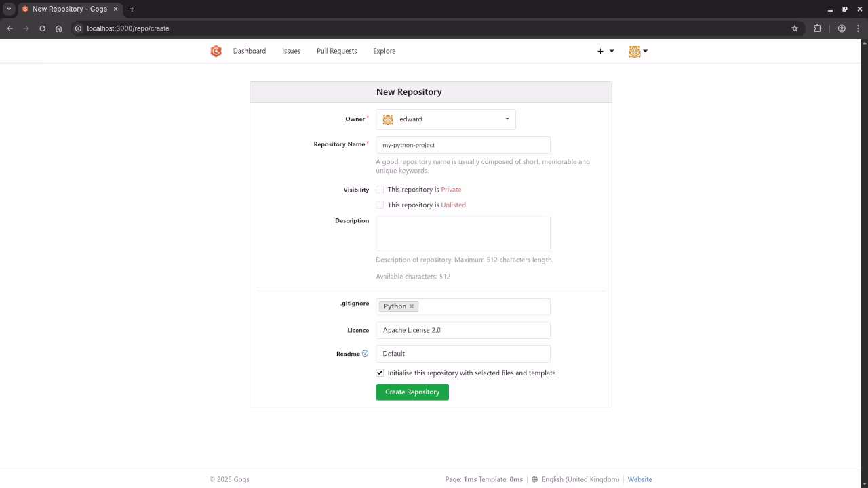Open the Licence selection dropdown
Viewport: 868px width, 488px height.
tap(463, 330)
